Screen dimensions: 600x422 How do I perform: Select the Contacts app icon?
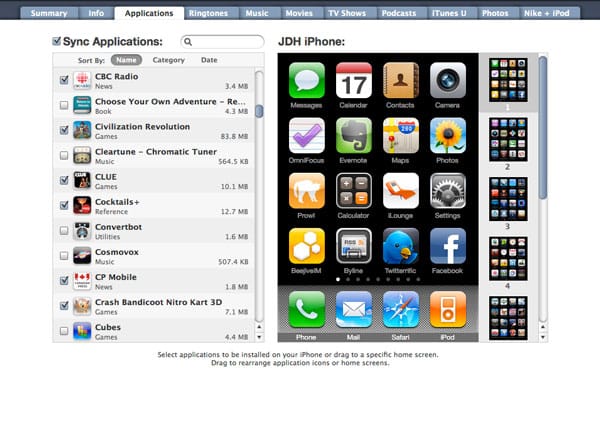tap(401, 80)
